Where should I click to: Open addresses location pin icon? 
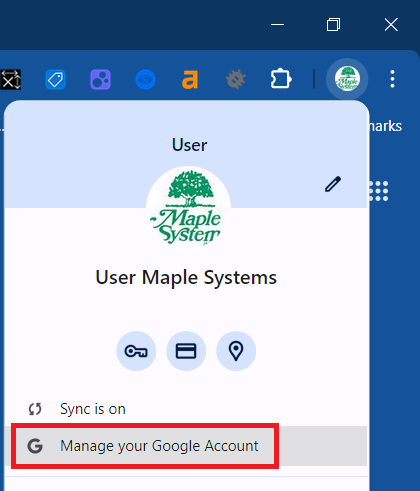(236, 351)
